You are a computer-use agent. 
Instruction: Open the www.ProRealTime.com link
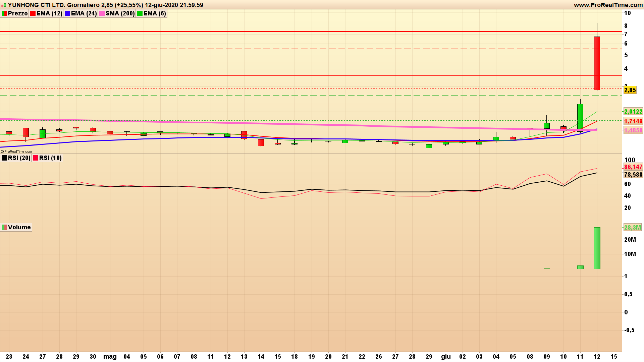click(608, 5)
